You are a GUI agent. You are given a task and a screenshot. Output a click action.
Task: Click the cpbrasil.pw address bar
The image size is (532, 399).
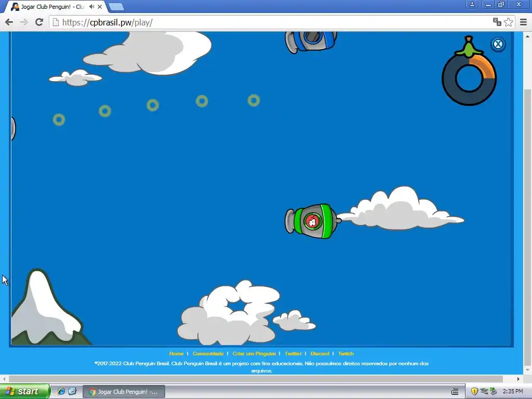coord(271,22)
